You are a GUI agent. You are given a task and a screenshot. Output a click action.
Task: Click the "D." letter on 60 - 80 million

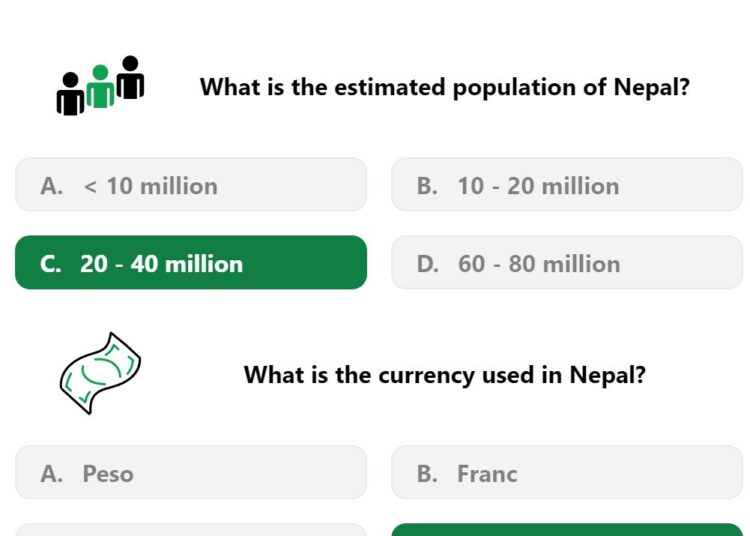click(x=428, y=264)
